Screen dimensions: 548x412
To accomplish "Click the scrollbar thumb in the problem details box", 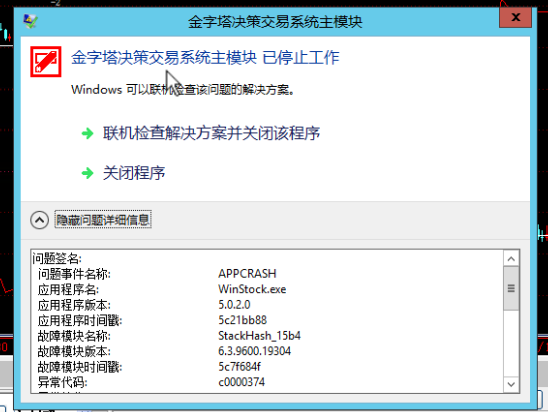I will pyautogui.click(x=511, y=288).
